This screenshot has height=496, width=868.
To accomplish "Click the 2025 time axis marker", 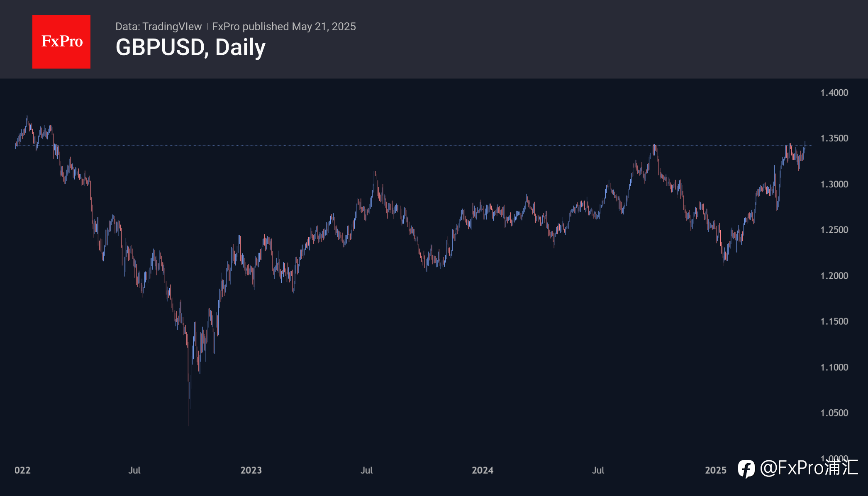I will [x=716, y=470].
